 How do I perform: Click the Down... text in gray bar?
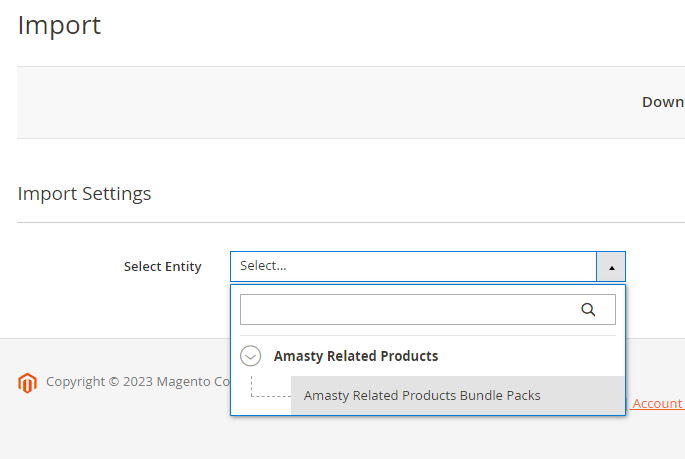click(663, 102)
